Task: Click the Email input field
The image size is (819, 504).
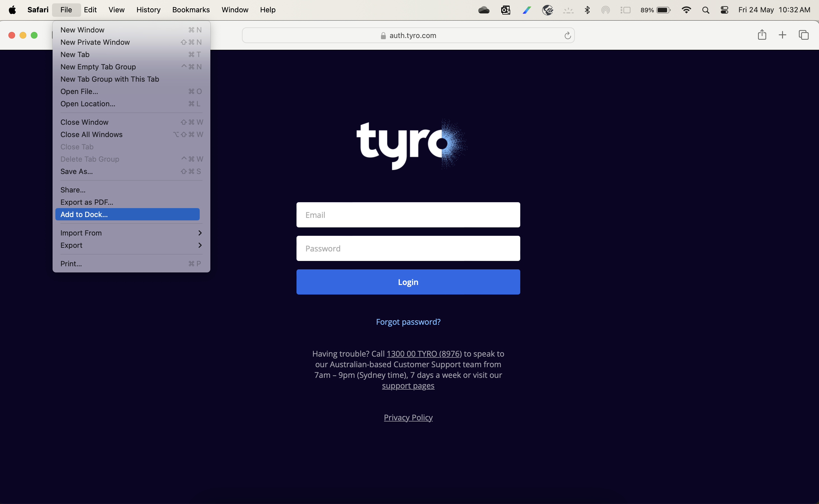Action: [408, 215]
